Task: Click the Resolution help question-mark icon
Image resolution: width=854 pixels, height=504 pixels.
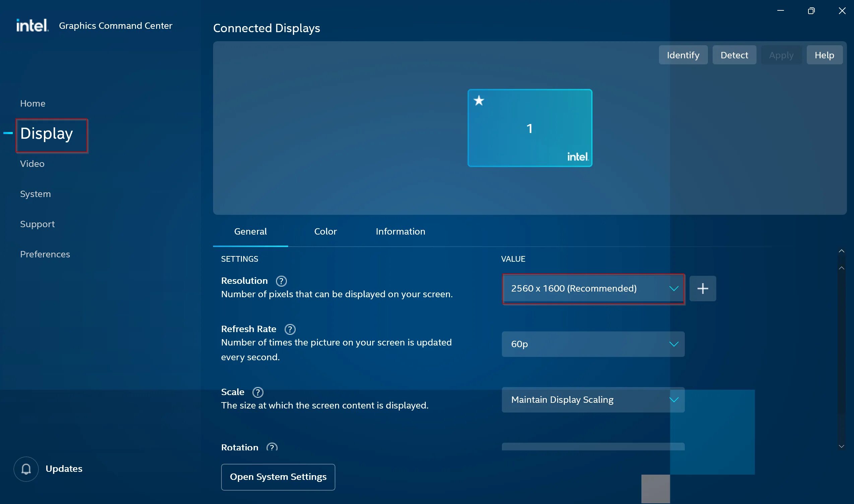Action: coord(281,281)
